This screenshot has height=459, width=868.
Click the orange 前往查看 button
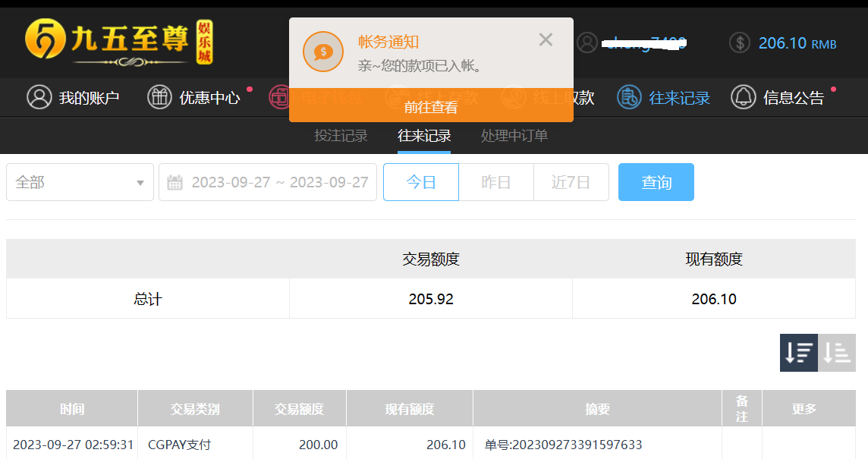pyautogui.click(x=431, y=105)
